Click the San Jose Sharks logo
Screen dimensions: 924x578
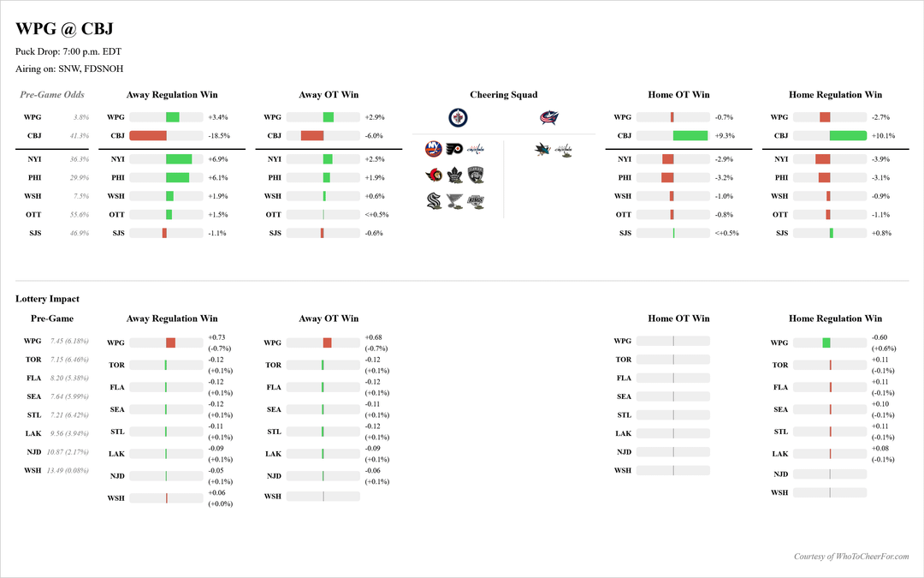[542, 150]
